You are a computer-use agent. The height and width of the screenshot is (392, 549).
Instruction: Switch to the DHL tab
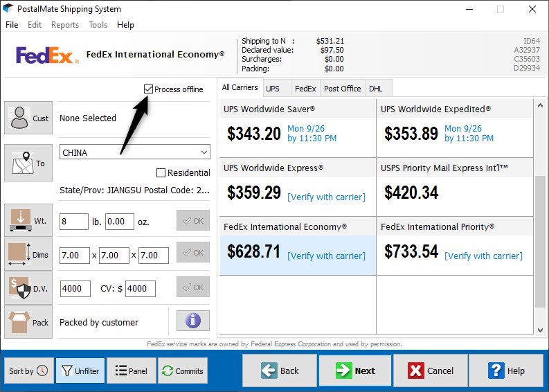tap(379, 89)
